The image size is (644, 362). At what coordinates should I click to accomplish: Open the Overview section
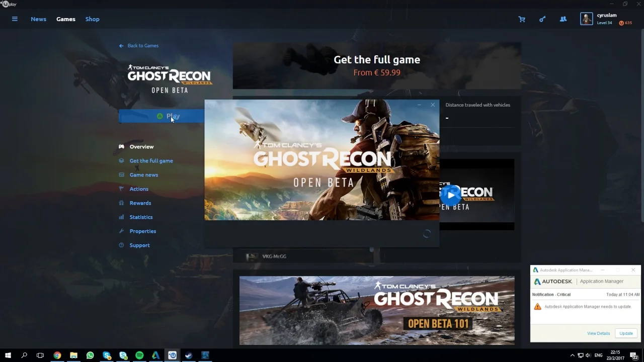(x=142, y=147)
